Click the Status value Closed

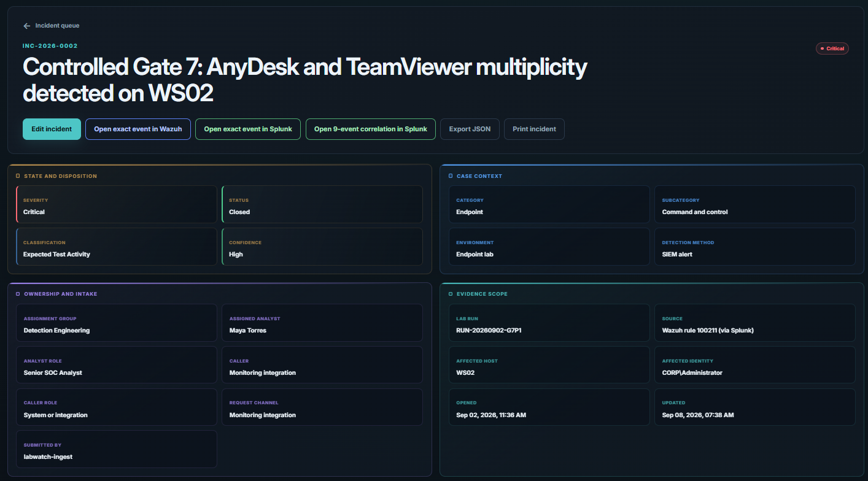click(239, 212)
